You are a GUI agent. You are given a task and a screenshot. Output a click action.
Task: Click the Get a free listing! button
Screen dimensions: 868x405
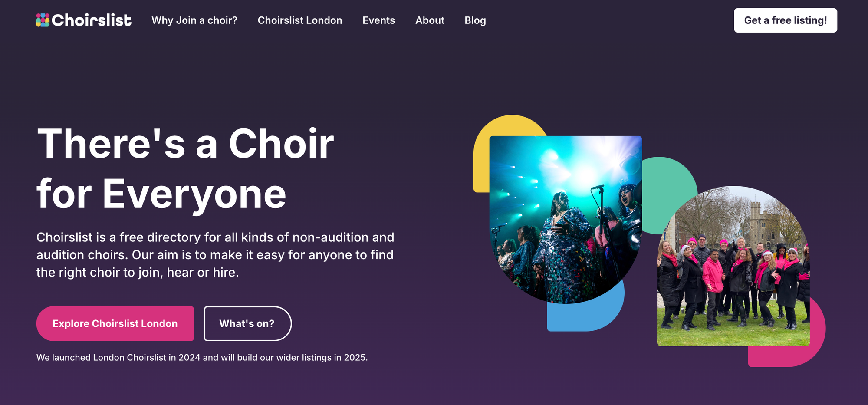click(x=785, y=20)
